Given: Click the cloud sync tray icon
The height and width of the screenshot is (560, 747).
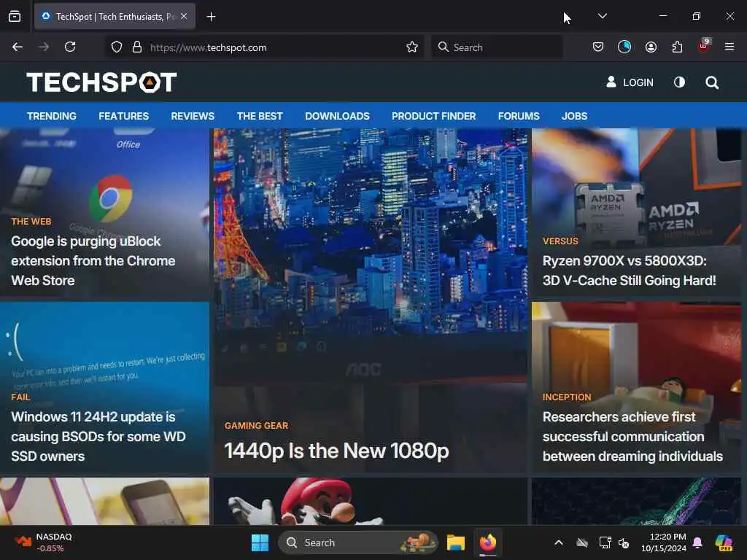Looking at the screenshot, I should [x=582, y=542].
